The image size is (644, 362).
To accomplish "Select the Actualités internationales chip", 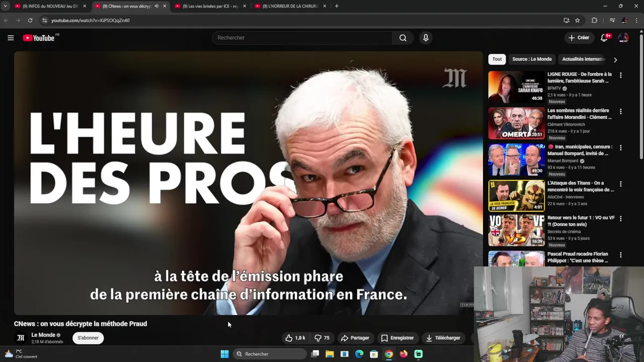I will click(x=584, y=59).
